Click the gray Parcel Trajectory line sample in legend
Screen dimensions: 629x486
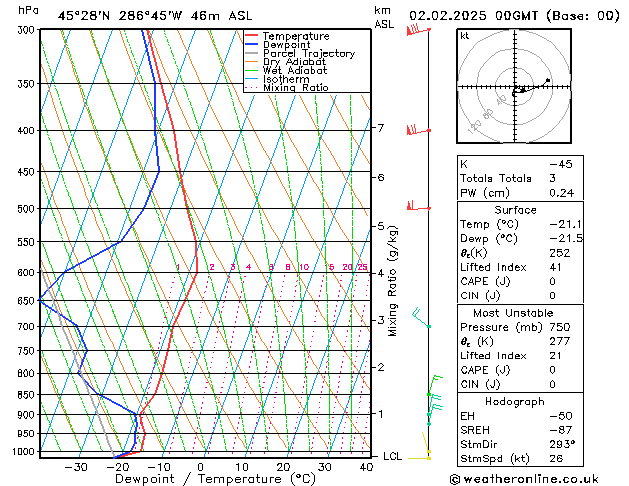click(252, 53)
